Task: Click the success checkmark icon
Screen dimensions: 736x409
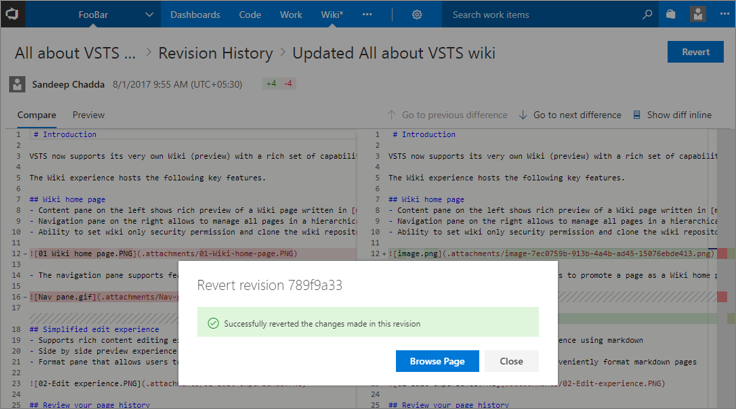Action: [213, 323]
